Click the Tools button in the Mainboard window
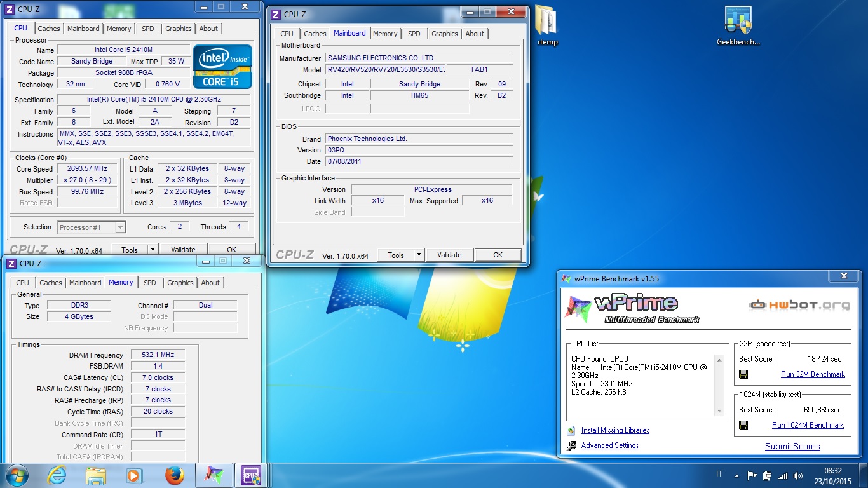Image resolution: width=868 pixels, height=488 pixels. (396, 255)
